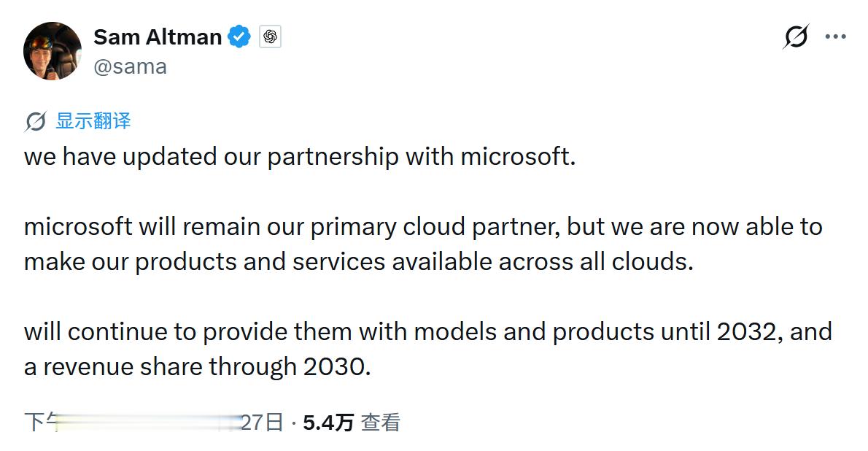The height and width of the screenshot is (451, 868).
Task: Click the Sam Altman display name
Action: pos(157,36)
